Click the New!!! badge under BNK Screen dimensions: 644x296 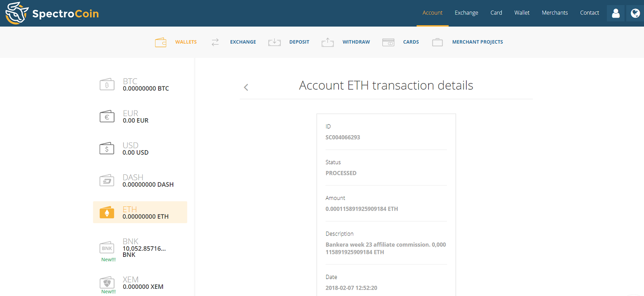[108, 259]
